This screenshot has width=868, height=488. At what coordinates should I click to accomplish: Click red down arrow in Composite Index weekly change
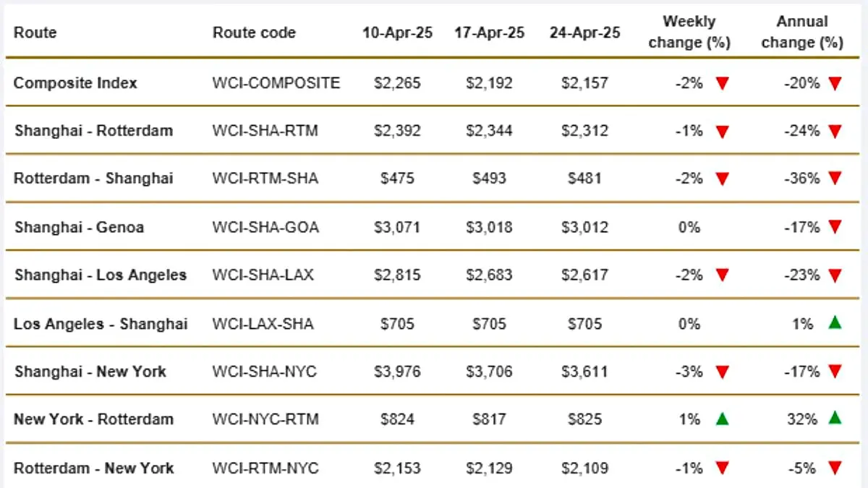722,83
